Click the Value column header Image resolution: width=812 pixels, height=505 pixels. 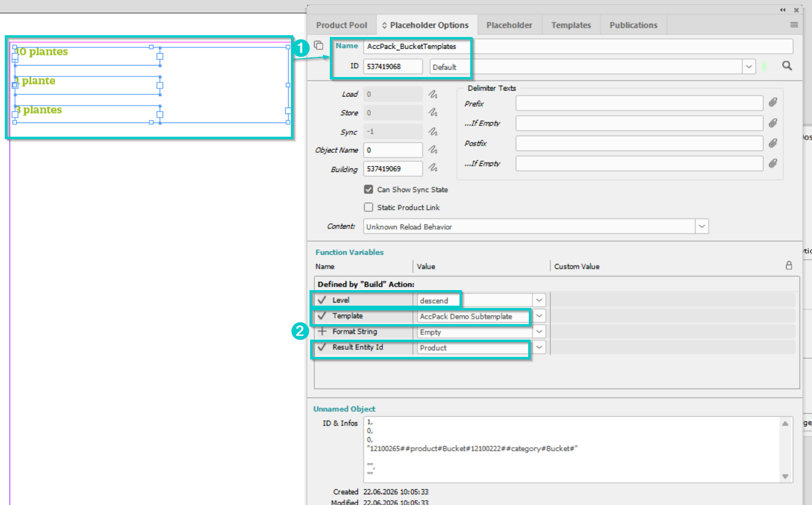point(426,266)
